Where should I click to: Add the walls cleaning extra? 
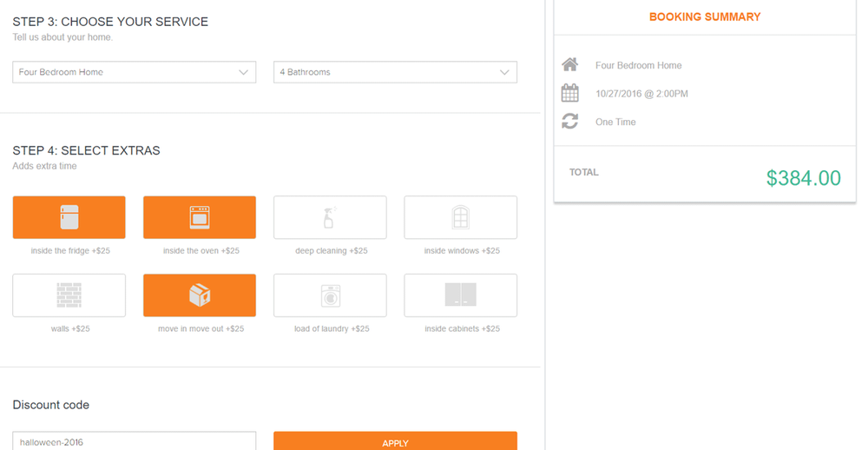pos(69,295)
